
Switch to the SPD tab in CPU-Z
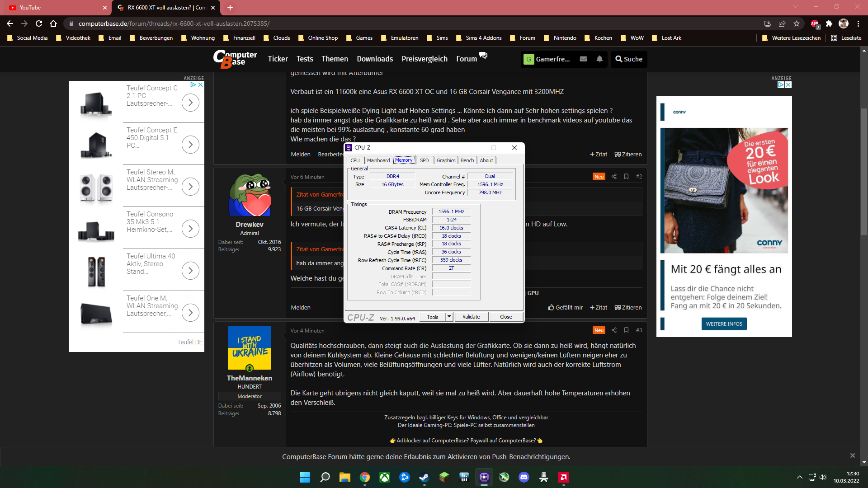pyautogui.click(x=424, y=160)
